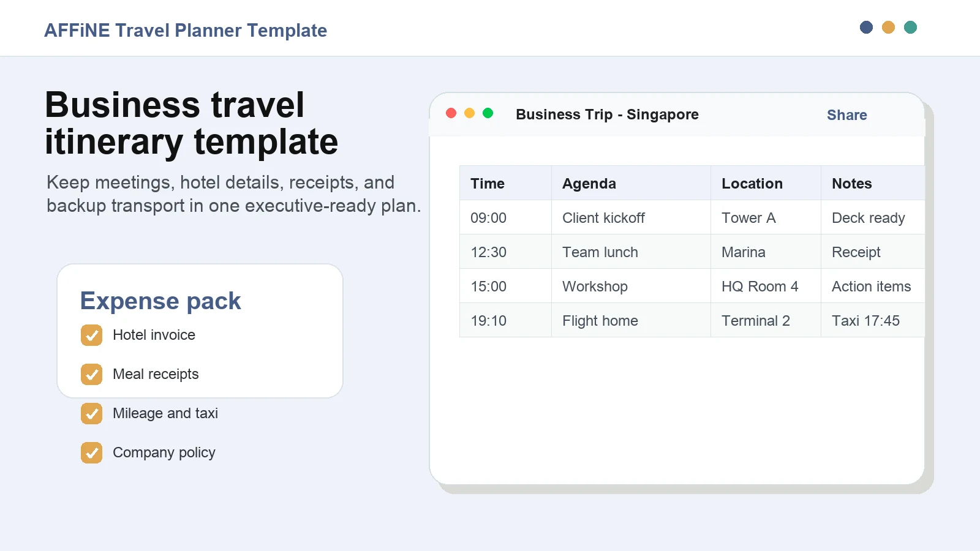980x551 pixels.
Task: Click the Business Trip - Singapore window title
Action: coord(607,114)
